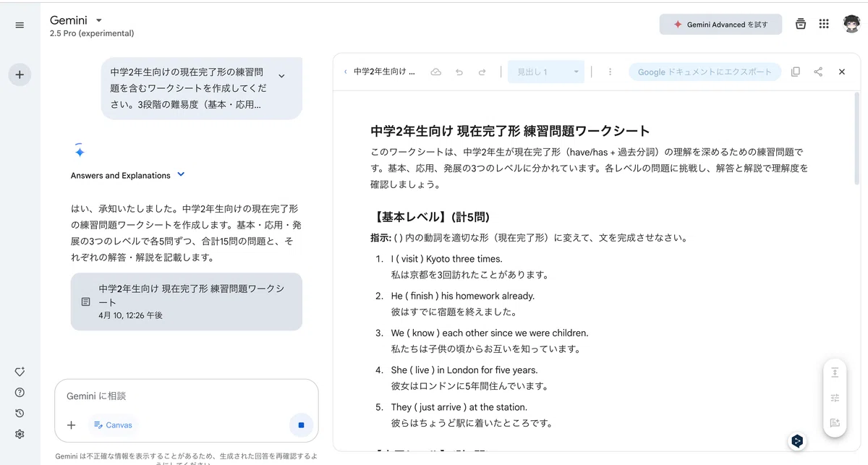Click the stop generating button
The height and width of the screenshot is (465, 868).
point(301,425)
